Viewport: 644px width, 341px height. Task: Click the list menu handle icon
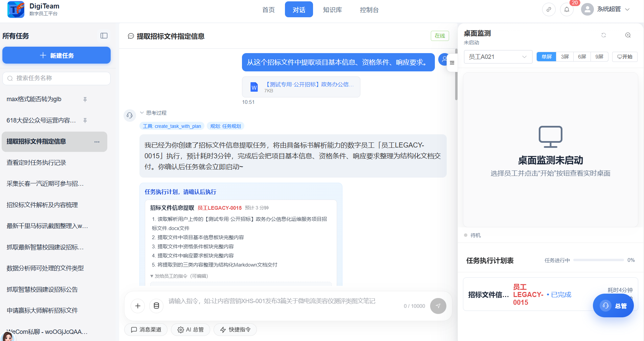[452, 63]
